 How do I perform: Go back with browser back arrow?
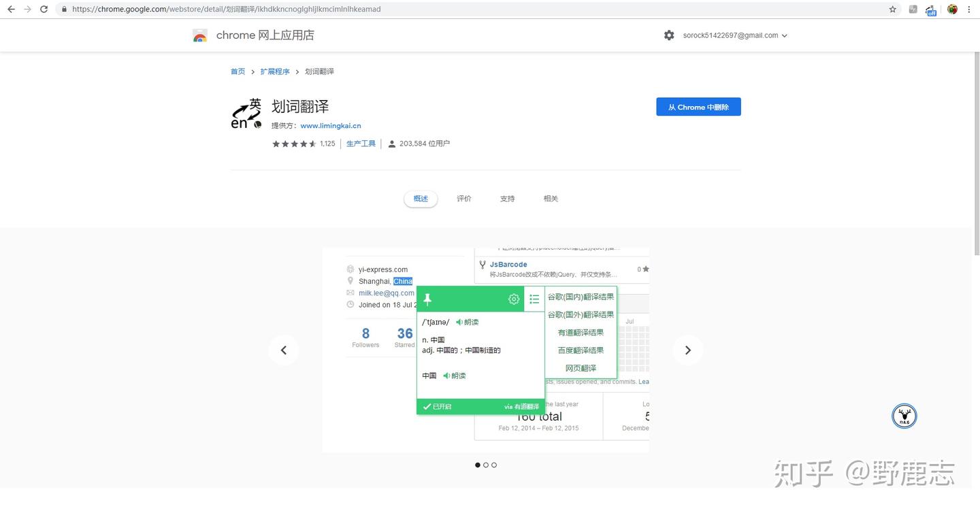point(11,10)
